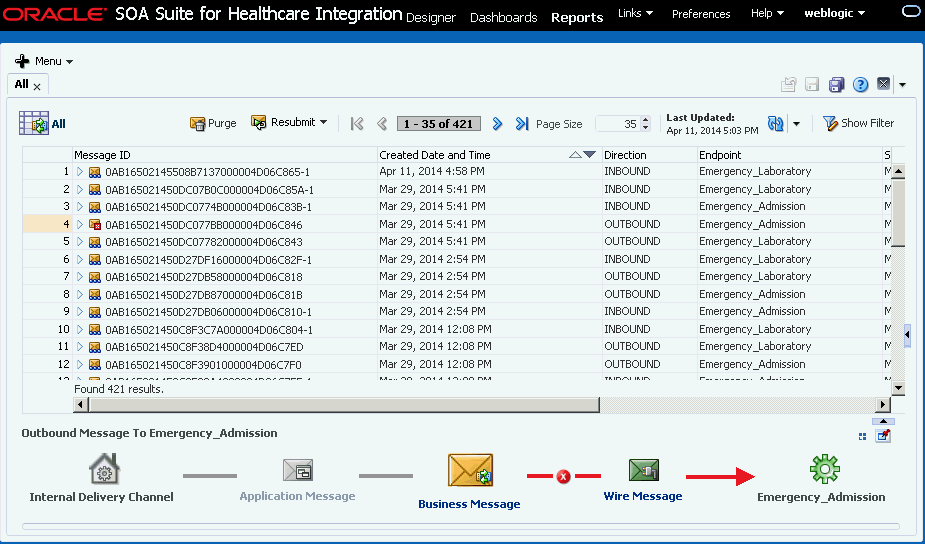Click the disabled save-as icon in top-right toolbar

coord(788,84)
